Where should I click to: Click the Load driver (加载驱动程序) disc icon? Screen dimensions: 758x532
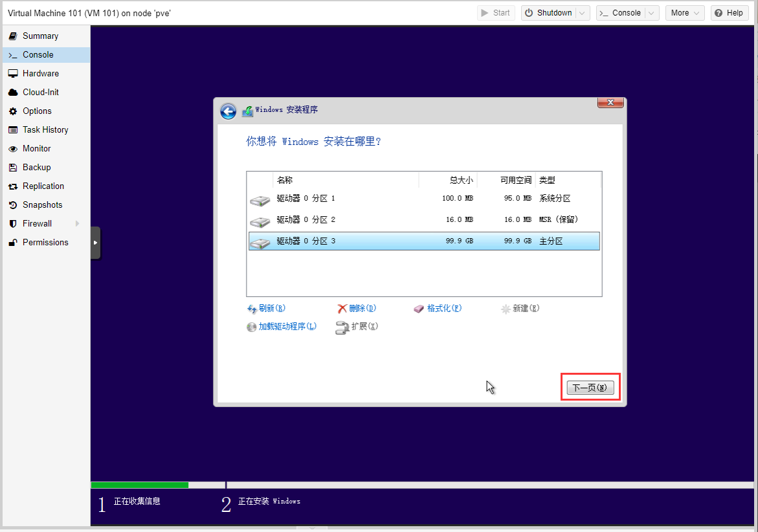252,327
